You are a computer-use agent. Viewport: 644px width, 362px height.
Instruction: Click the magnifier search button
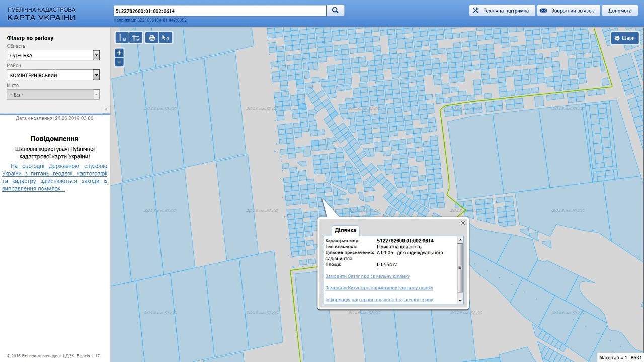pos(336,11)
